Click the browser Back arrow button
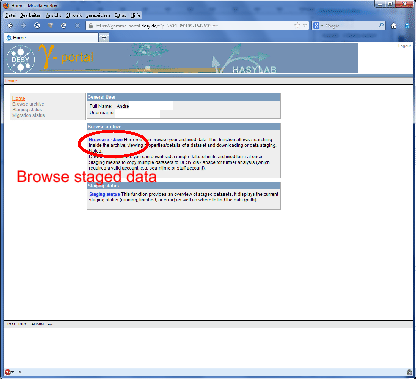The image size is (416, 379). tap(10, 25)
